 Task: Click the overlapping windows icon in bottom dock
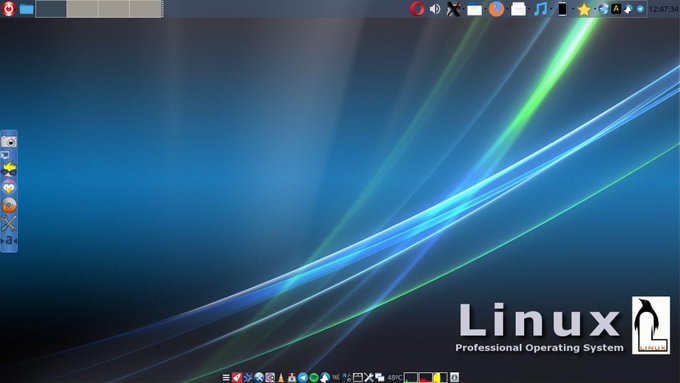(380, 377)
